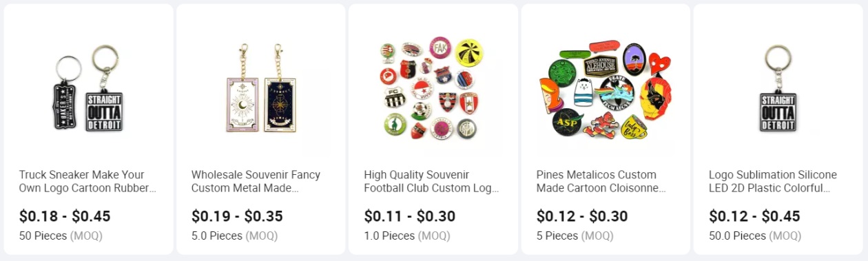Click the $0.12 - $0.45 price
The image size is (868, 261).
pyautogui.click(x=754, y=216)
